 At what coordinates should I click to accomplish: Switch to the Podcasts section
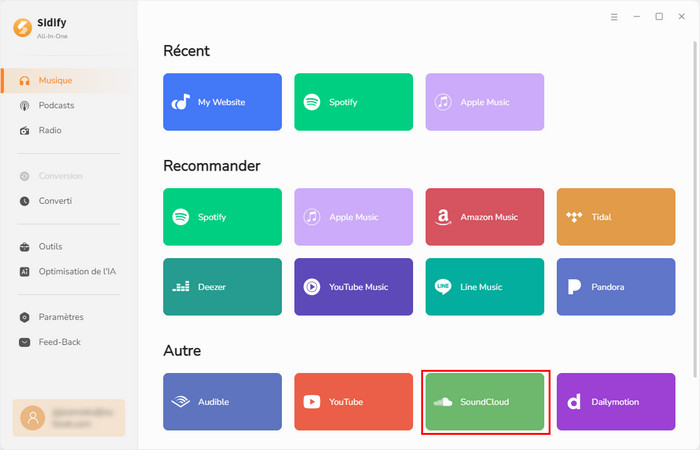point(56,105)
